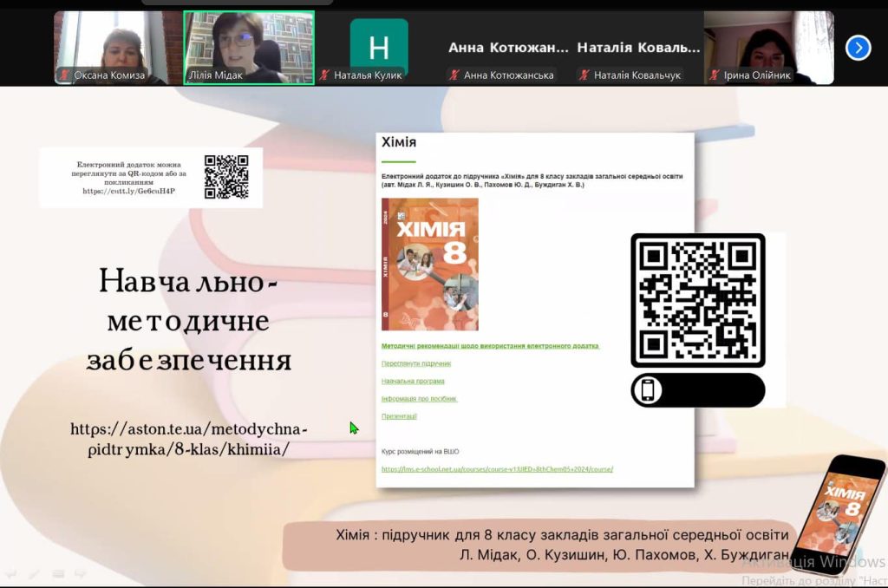
Task: Click large Анна Котюжан... name heading
Action: coord(508,48)
